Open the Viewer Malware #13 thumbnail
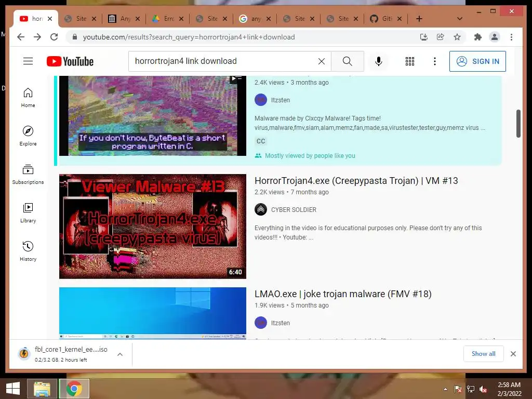 153,227
